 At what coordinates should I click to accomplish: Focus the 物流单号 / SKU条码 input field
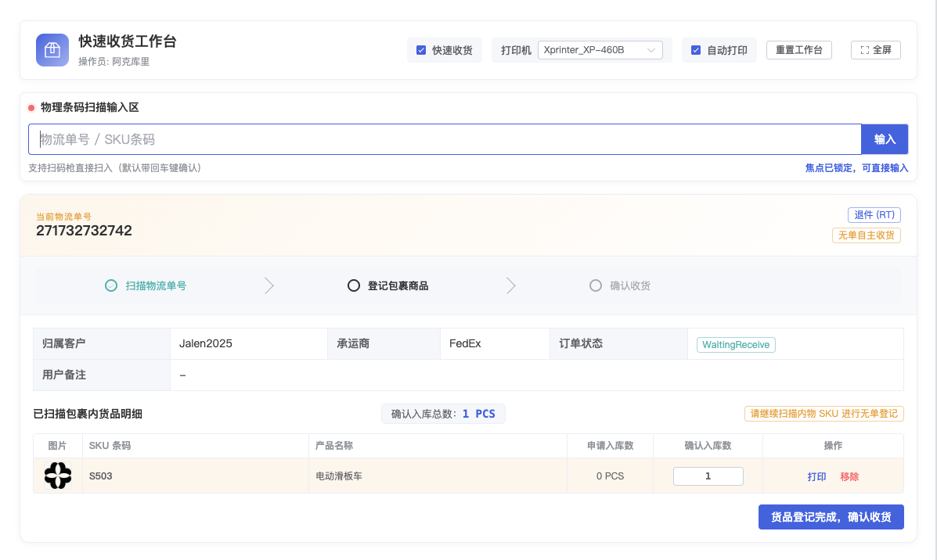[445, 139]
